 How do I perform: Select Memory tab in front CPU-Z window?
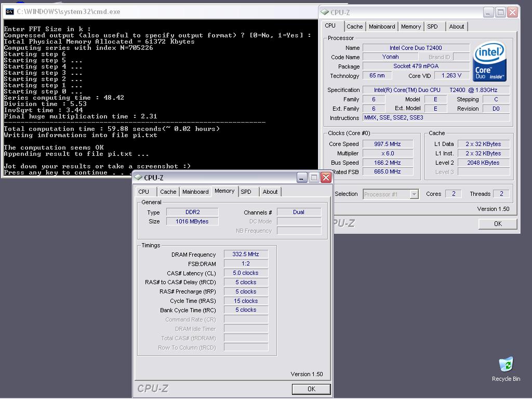click(x=224, y=191)
